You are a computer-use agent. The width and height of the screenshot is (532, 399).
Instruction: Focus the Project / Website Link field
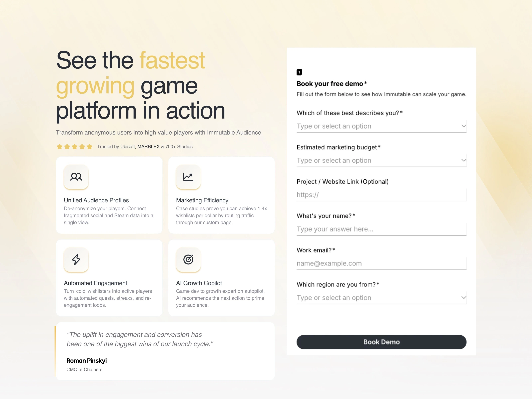coord(381,195)
